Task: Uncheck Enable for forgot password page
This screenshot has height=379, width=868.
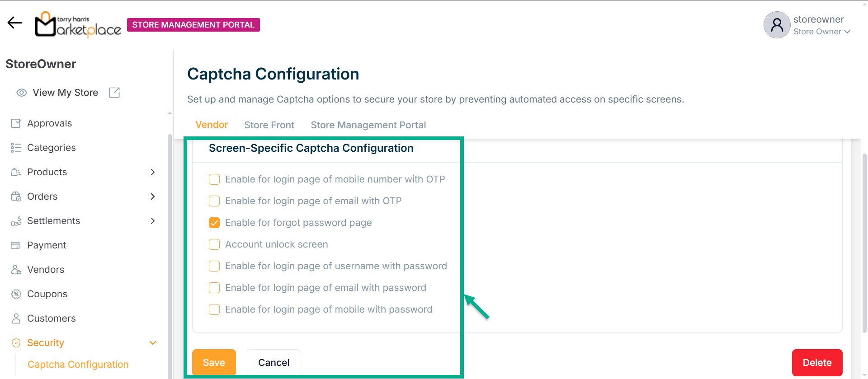Action: pyautogui.click(x=214, y=223)
